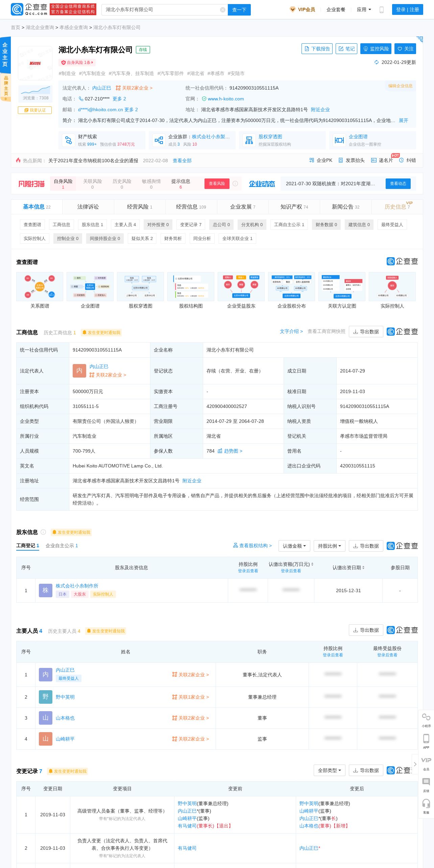Image resolution: width=434 pixels, height=868 pixels.
Task: Open the 认缴金额 dropdown
Action: coord(294,546)
